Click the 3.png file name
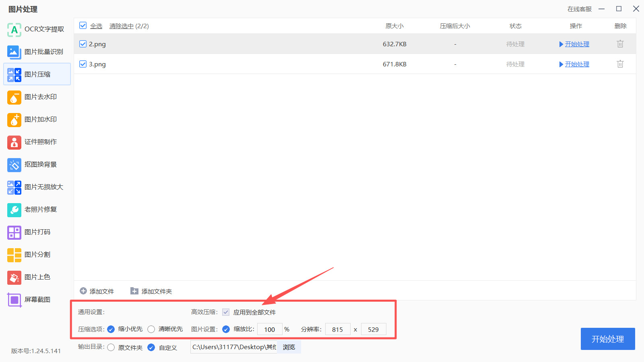The image size is (644, 362). 97,64
